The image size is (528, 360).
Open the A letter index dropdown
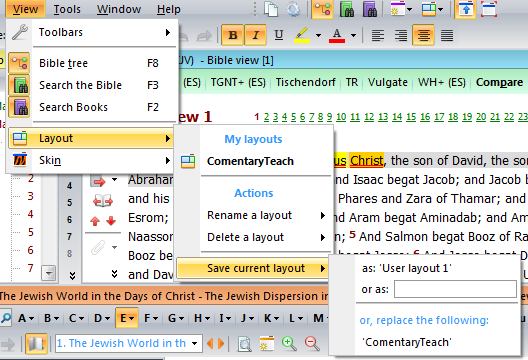tap(26, 318)
